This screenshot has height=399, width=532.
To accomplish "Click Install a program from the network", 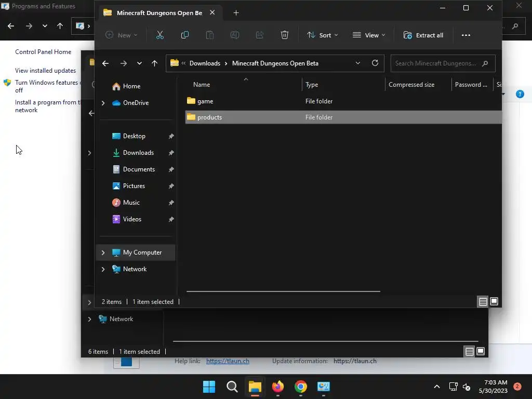I will tap(47, 106).
